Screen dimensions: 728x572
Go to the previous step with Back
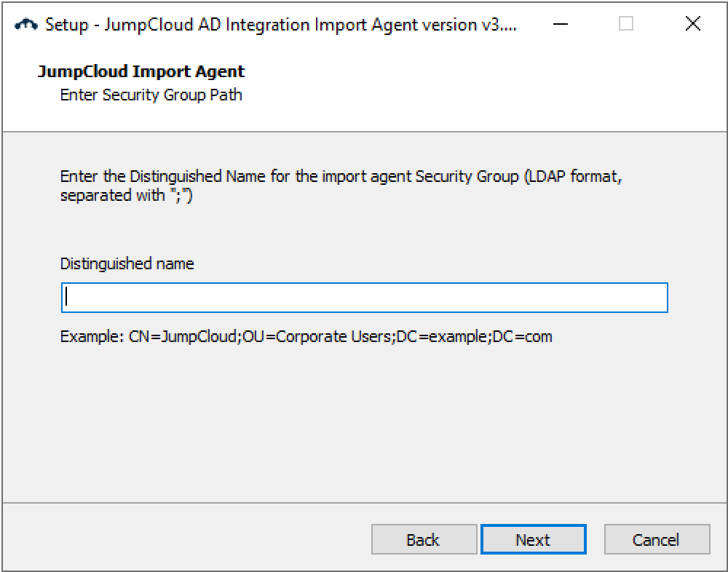click(x=424, y=540)
